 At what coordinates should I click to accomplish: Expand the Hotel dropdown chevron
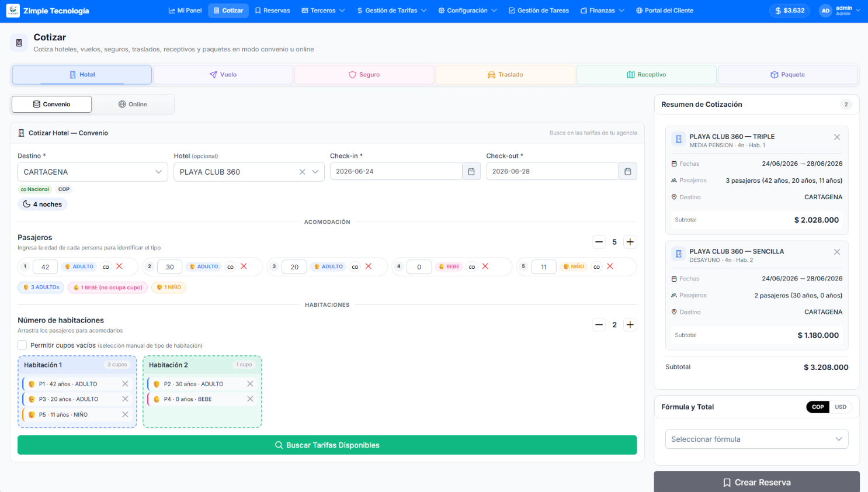pyautogui.click(x=315, y=172)
